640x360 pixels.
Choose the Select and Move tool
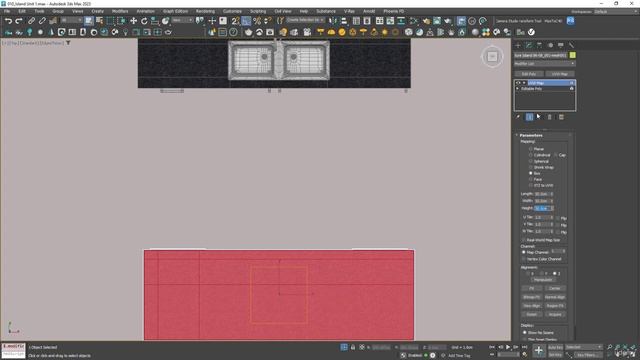pos(133,21)
